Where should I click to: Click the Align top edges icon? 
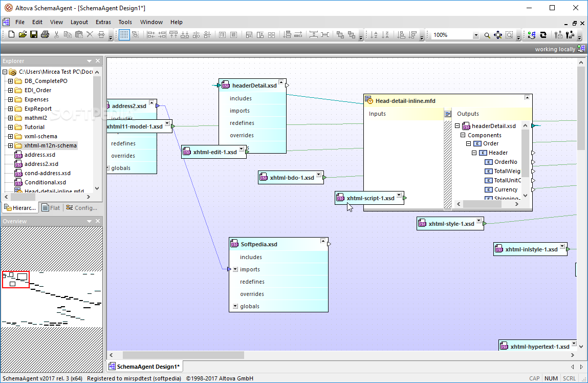click(173, 35)
